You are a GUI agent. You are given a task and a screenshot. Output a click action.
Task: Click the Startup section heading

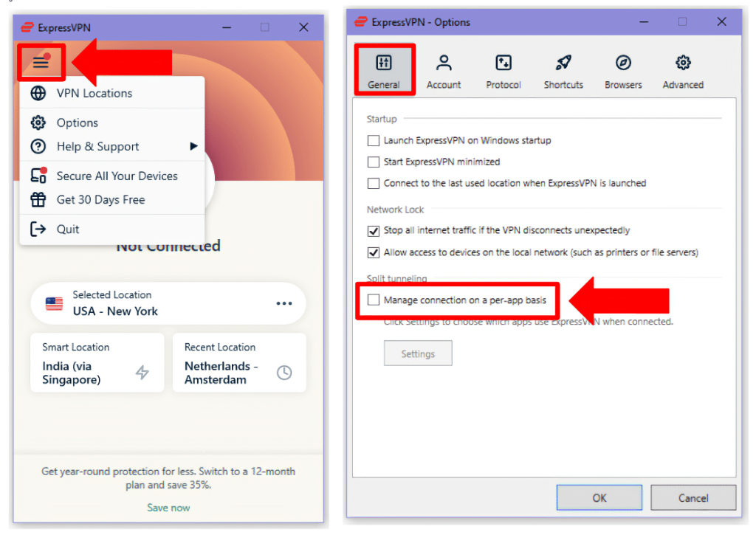(x=382, y=119)
